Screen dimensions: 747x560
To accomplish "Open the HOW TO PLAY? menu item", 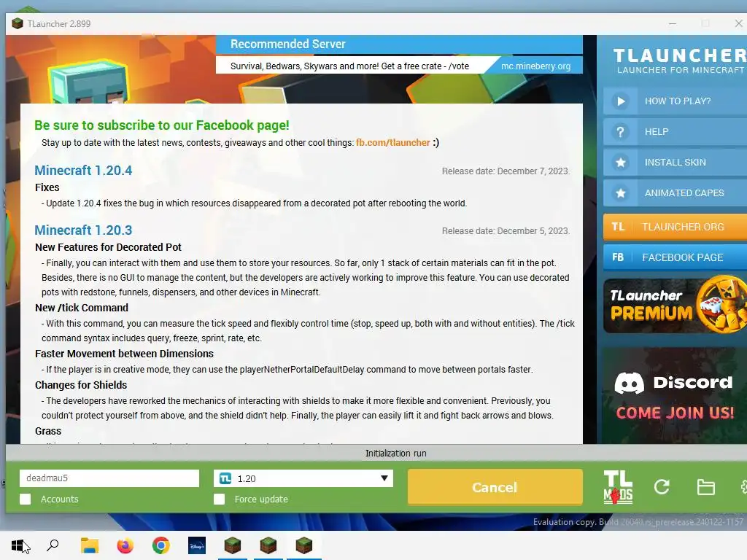I will coord(675,101).
